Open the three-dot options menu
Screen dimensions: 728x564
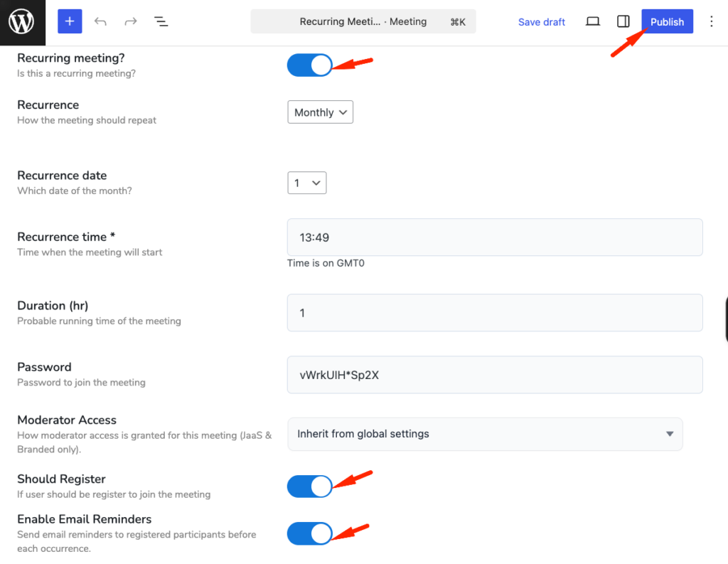(x=711, y=21)
